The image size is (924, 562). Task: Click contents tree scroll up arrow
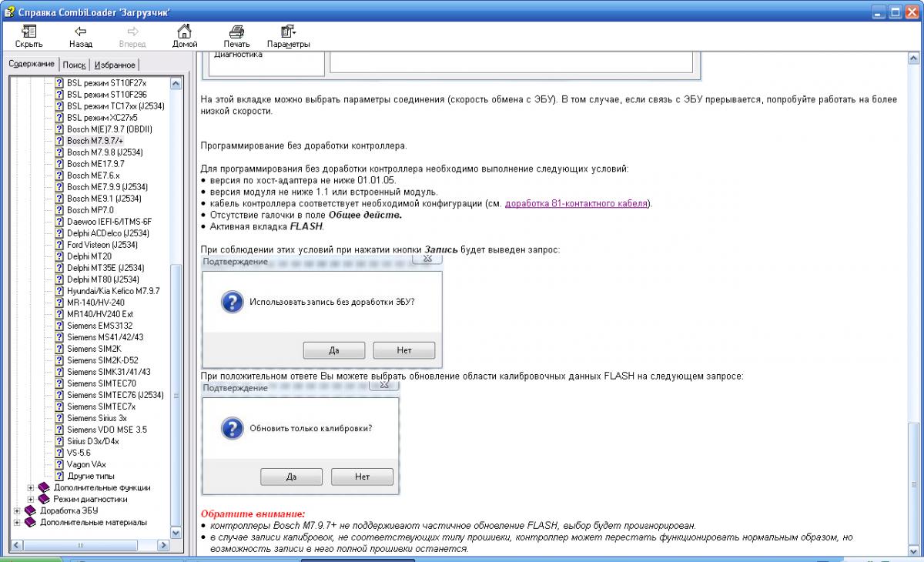pyautogui.click(x=176, y=83)
